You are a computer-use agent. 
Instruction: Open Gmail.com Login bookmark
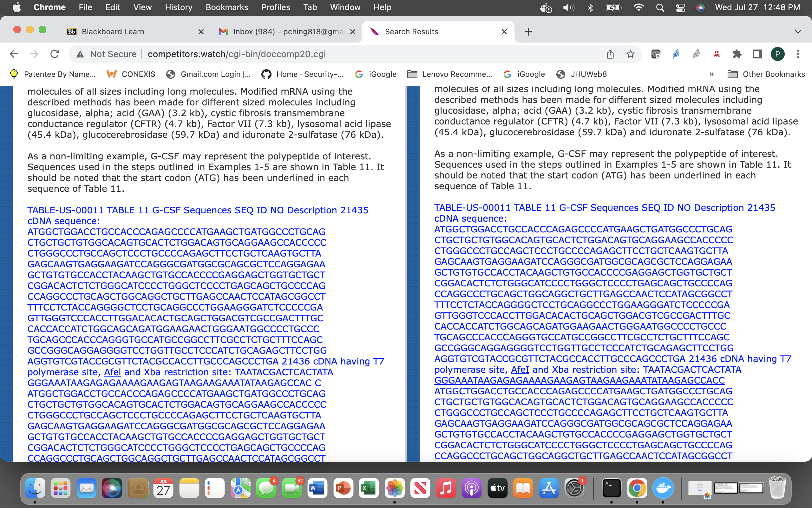tap(208, 74)
